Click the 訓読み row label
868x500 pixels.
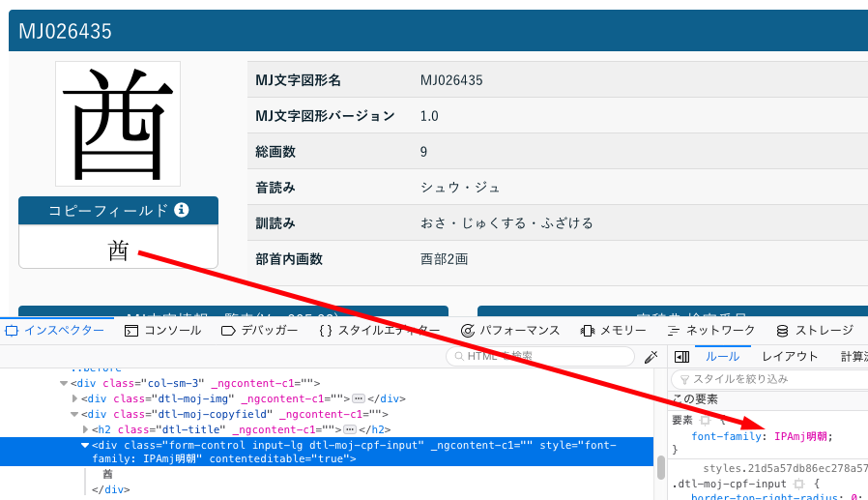coord(275,223)
